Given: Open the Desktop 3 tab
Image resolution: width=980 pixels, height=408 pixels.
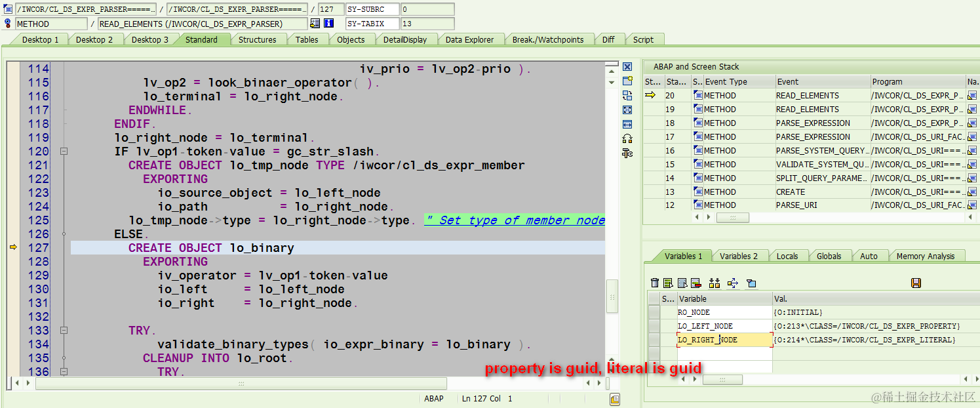Looking at the screenshot, I should 149,39.
